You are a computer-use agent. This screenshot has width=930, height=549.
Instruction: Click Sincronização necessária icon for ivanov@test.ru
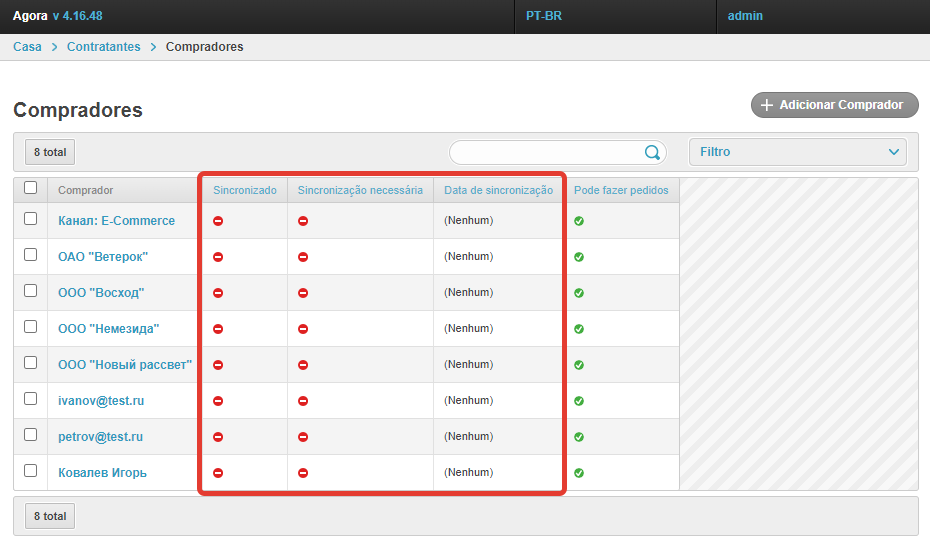303,401
